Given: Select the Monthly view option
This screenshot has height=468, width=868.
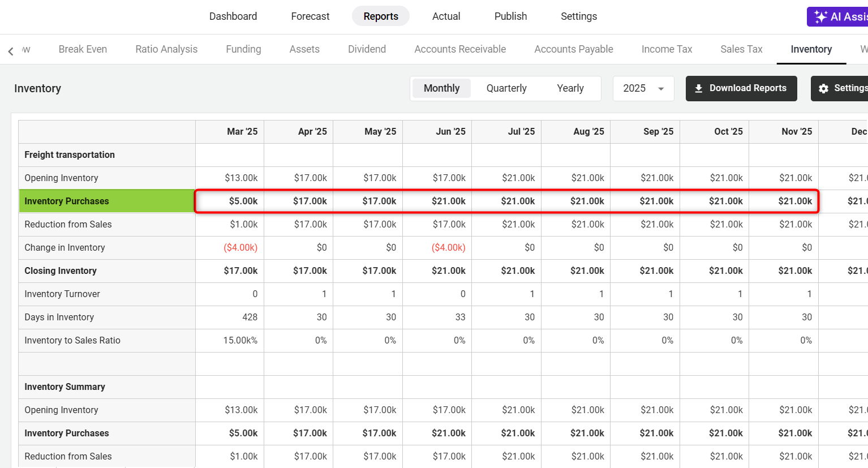Looking at the screenshot, I should pyautogui.click(x=441, y=88).
